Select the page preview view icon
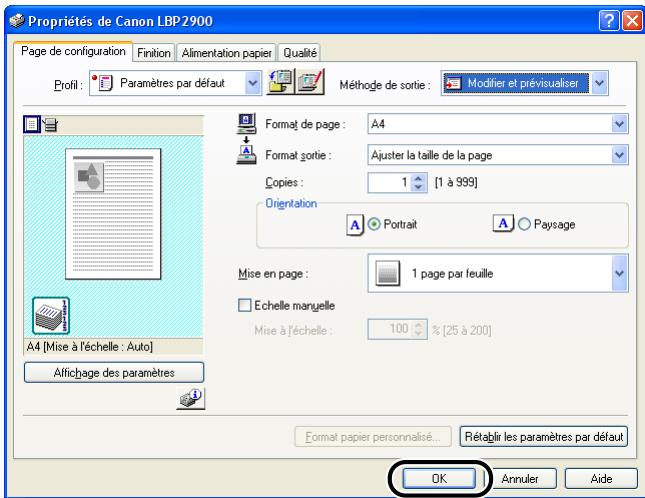Image resolution: width=645 pixels, height=498 pixels. [x=32, y=124]
